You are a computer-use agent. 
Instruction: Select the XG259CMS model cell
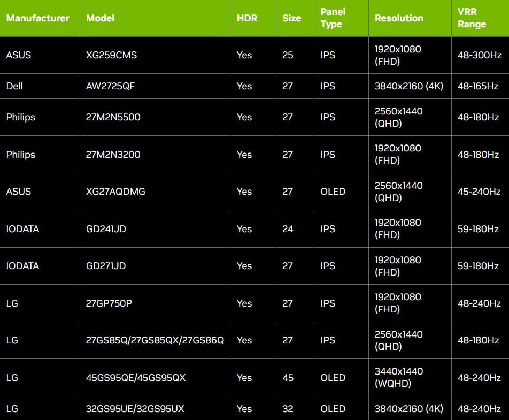point(111,55)
